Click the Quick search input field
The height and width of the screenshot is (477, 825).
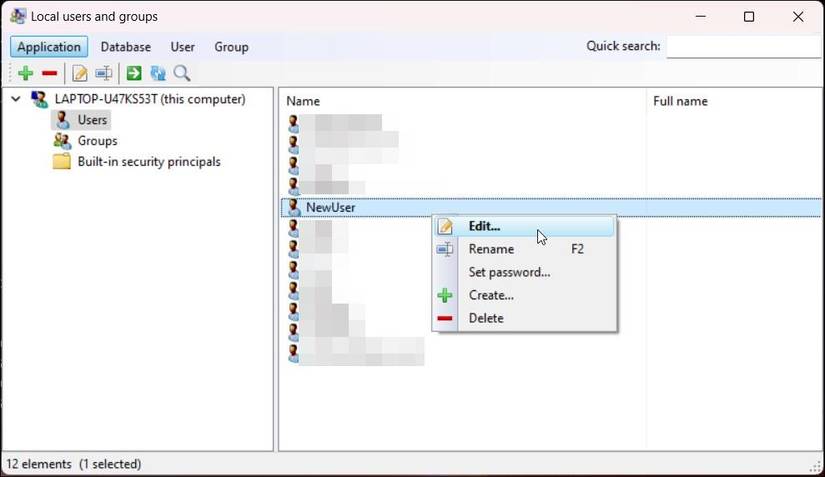(x=744, y=47)
